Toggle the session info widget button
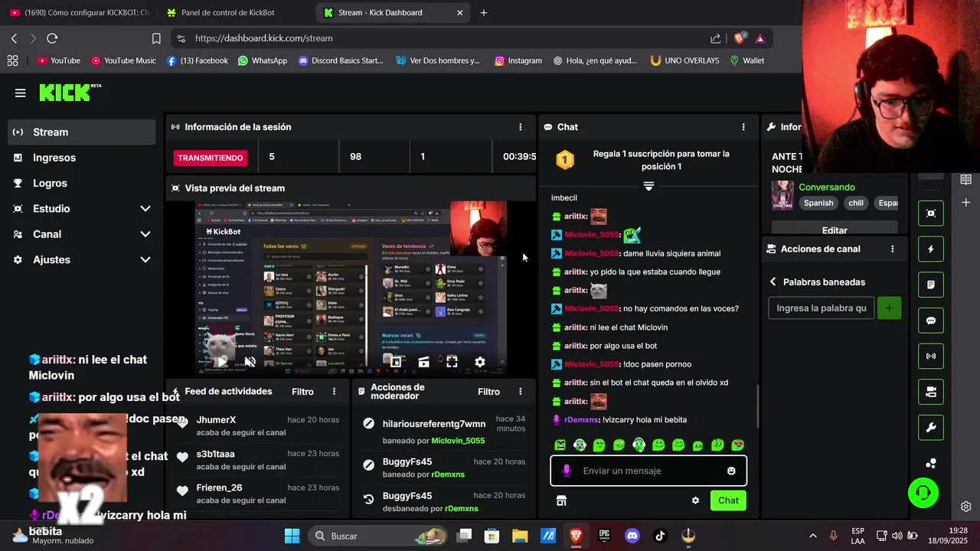 tap(931, 356)
